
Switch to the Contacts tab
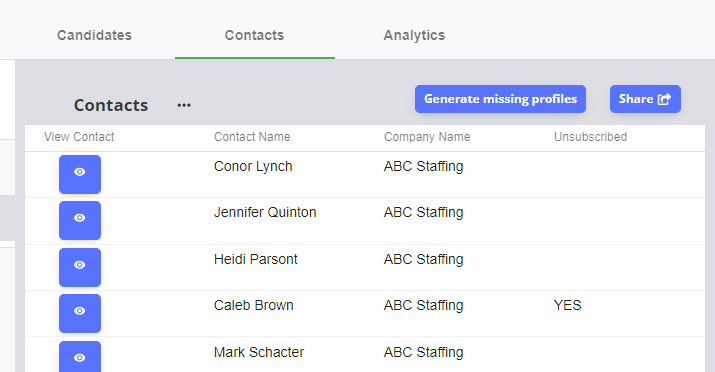[x=254, y=35]
